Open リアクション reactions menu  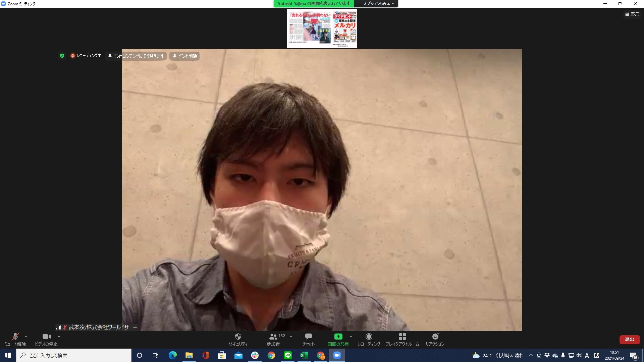435,339
